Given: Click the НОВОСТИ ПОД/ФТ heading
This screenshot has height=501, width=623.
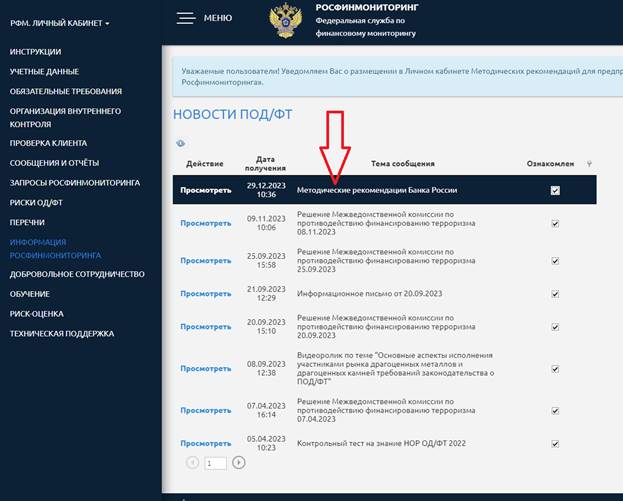Looking at the screenshot, I should (232, 114).
